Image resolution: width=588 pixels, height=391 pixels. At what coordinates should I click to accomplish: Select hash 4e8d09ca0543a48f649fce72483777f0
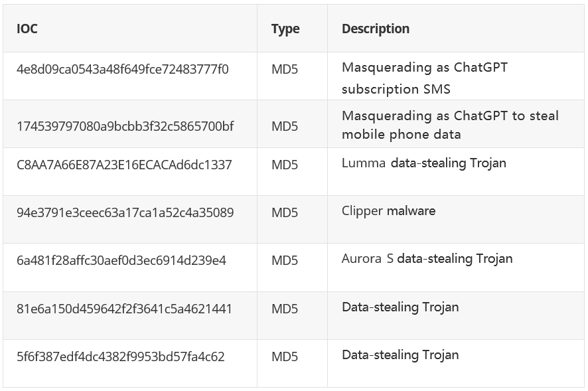pos(123,70)
